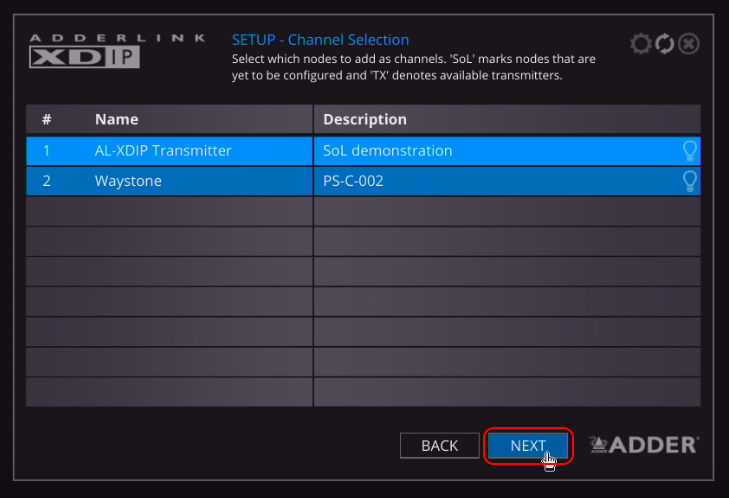Click the 'SoL demonstration' description cell
Image resolution: width=729 pixels, height=498 pixels.
point(388,151)
